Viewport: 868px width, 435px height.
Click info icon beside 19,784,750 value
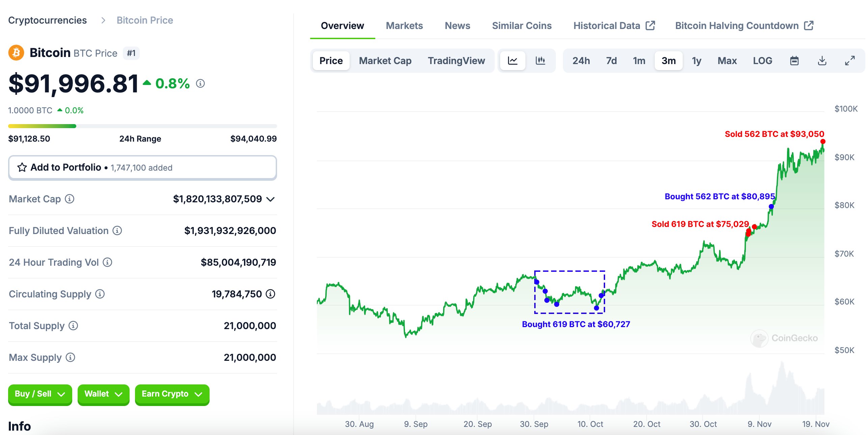coord(271,294)
